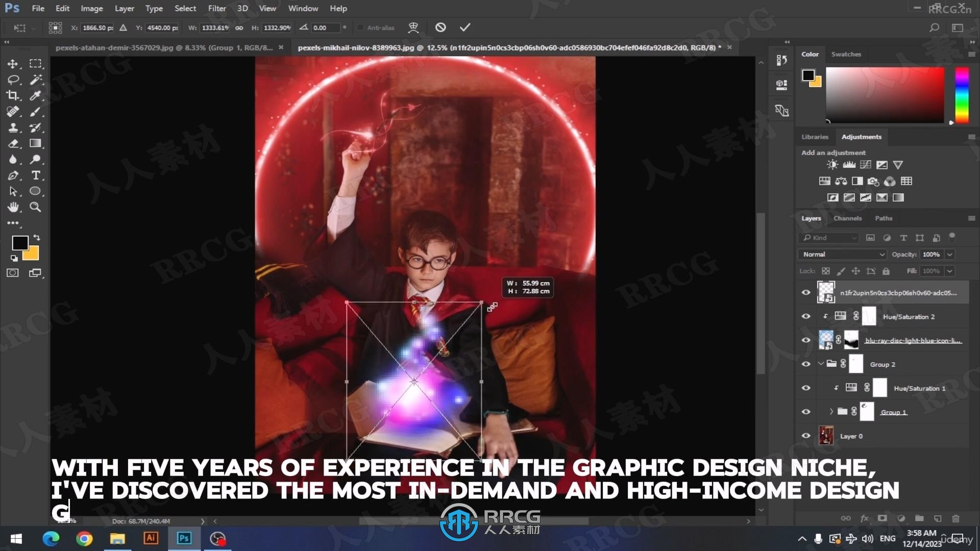Click the Photoshop taskbar icon
Image resolution: width=980 pixels, height=551 pixels.
click(183, 538)
